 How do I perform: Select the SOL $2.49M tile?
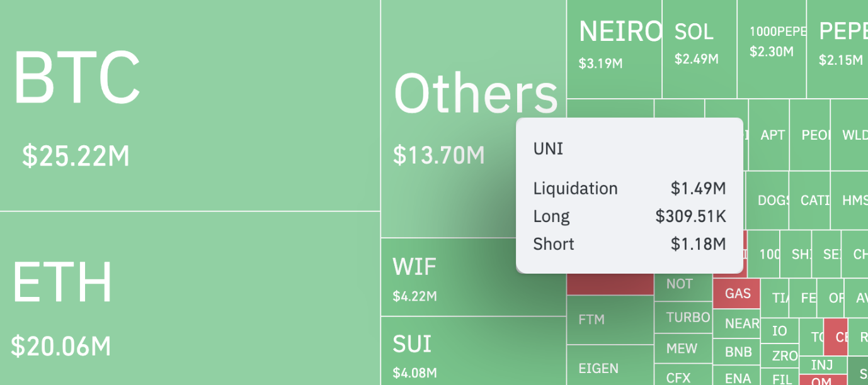click(x=699, y=49)
